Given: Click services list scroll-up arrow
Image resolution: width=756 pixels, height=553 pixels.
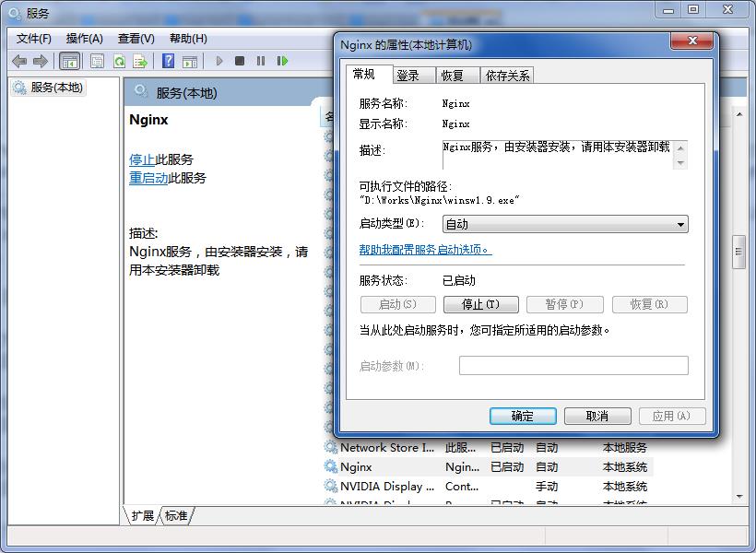Looking at the screenshot, I should pyautogui.click(x=739, y=114).
